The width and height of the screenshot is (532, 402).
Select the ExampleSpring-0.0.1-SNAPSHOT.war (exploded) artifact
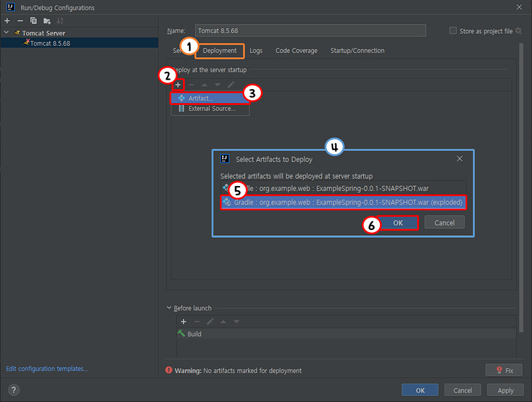click(343, 203)
